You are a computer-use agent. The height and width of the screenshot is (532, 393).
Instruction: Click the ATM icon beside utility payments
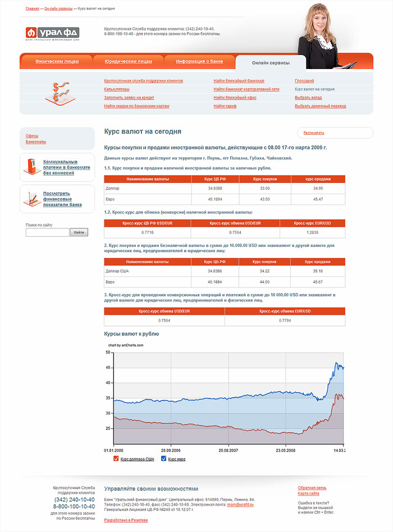31,167
